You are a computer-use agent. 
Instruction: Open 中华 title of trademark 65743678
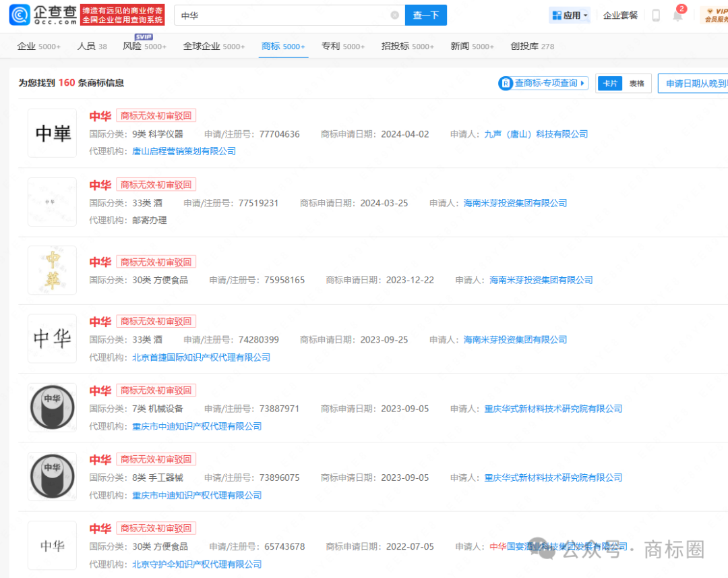coord(100,528)
